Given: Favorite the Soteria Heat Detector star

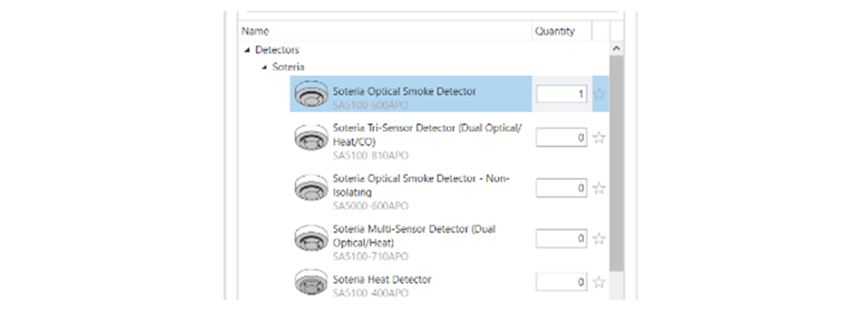Looking at the screenshot, I should (598, 282).
